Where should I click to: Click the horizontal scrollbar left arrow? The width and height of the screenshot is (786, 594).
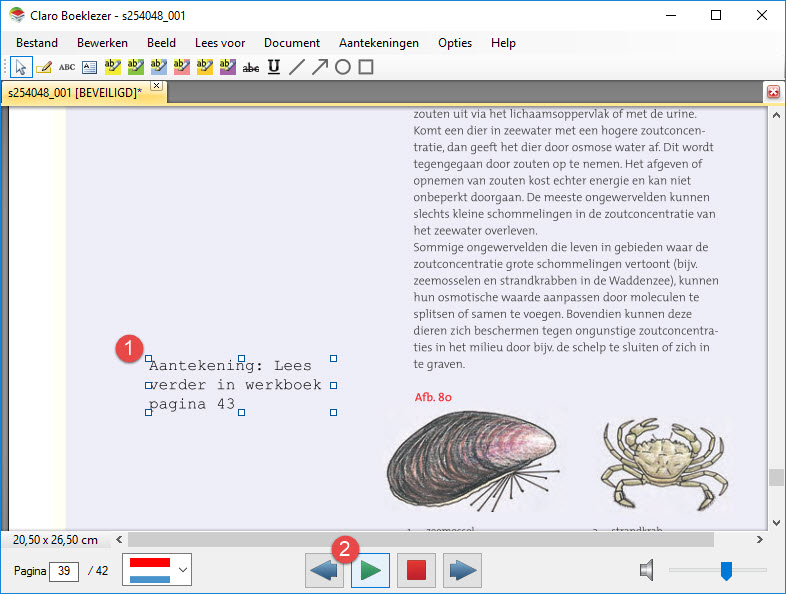pos(119,540)
